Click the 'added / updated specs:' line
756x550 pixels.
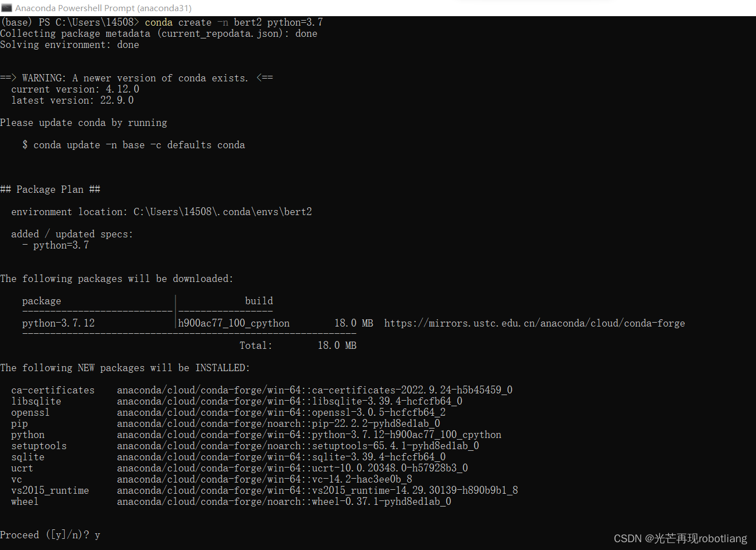tap(72, 234)
